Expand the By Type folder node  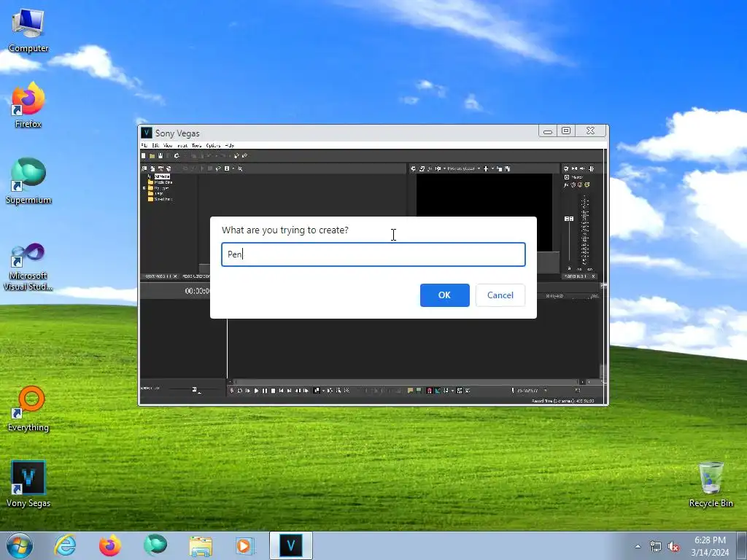click(144, 188)
